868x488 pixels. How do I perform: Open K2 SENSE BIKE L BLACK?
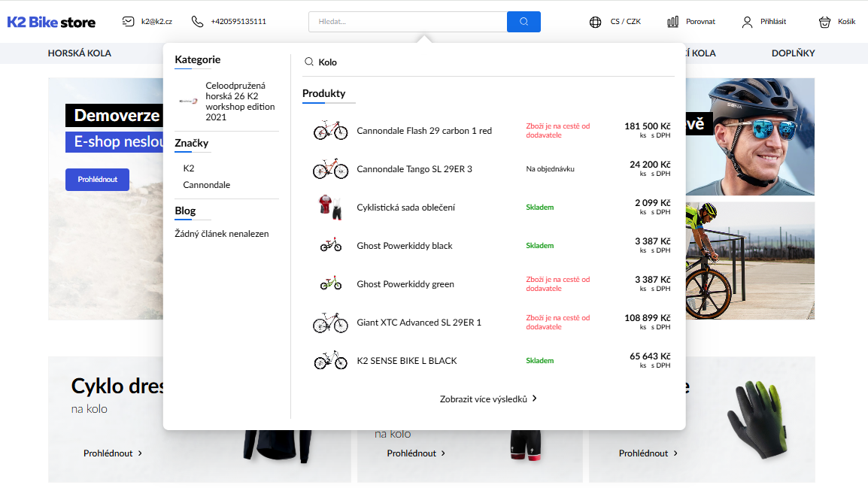click(407, 361)
